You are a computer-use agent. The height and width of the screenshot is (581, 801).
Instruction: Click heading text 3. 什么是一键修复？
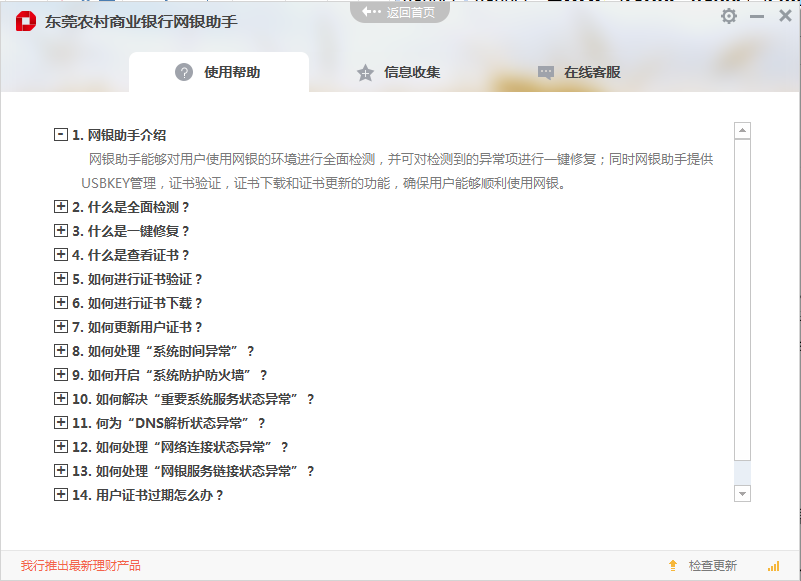click(131, 231)
